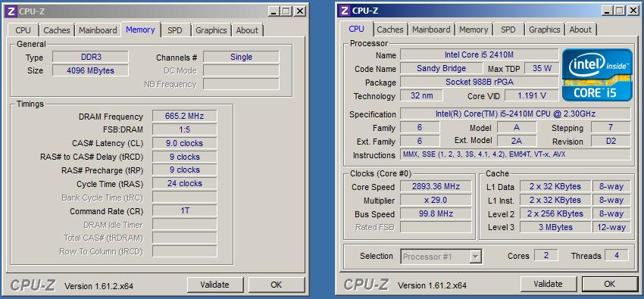Image resolution: width=644 pixels, height=299 pixels.
Task: Switch to Memory tab in the right window
Action: coord(474,30)
